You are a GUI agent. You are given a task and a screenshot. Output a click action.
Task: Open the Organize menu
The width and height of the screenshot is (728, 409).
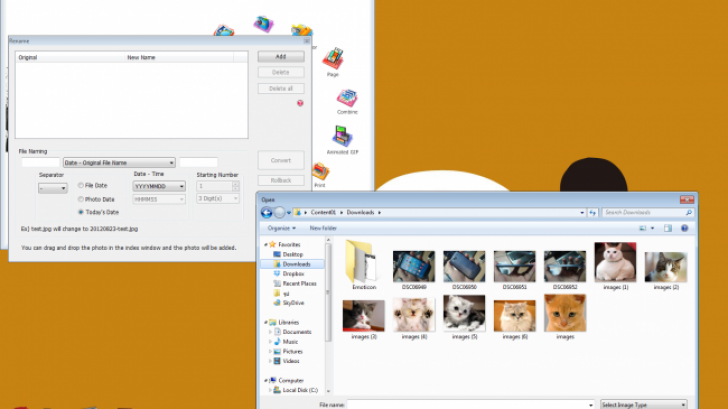281,228
